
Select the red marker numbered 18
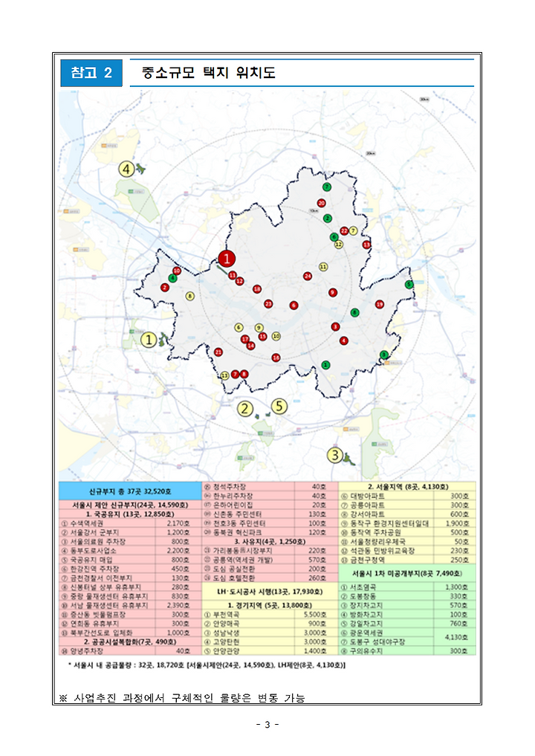click(x=257, y=289)
